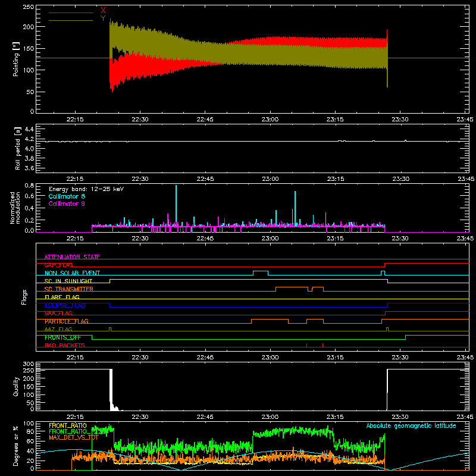
Task: Click the Degrees or % axis title
Action: click(16, 446)
